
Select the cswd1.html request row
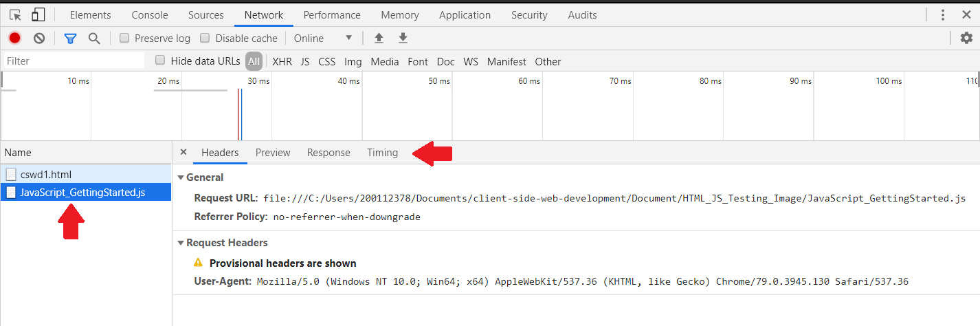pos(85,174)
